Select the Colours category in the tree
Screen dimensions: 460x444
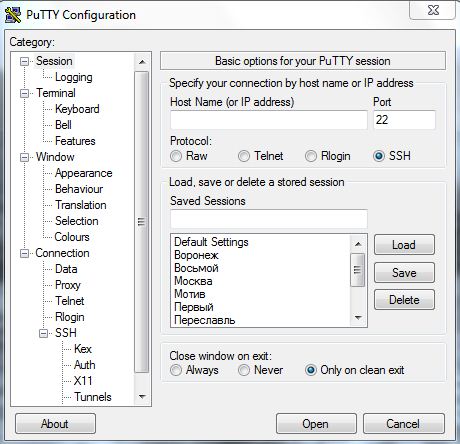click(x=72, y=237)
